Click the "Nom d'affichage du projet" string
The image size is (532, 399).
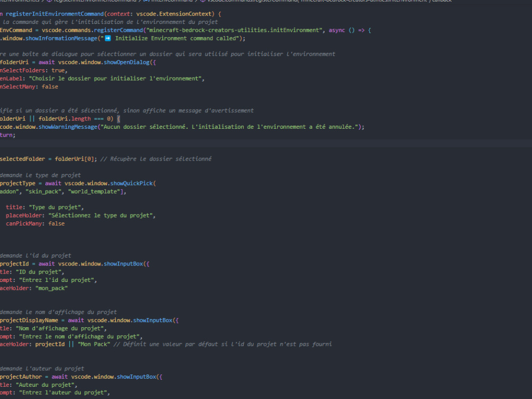(x=60, y=329)
